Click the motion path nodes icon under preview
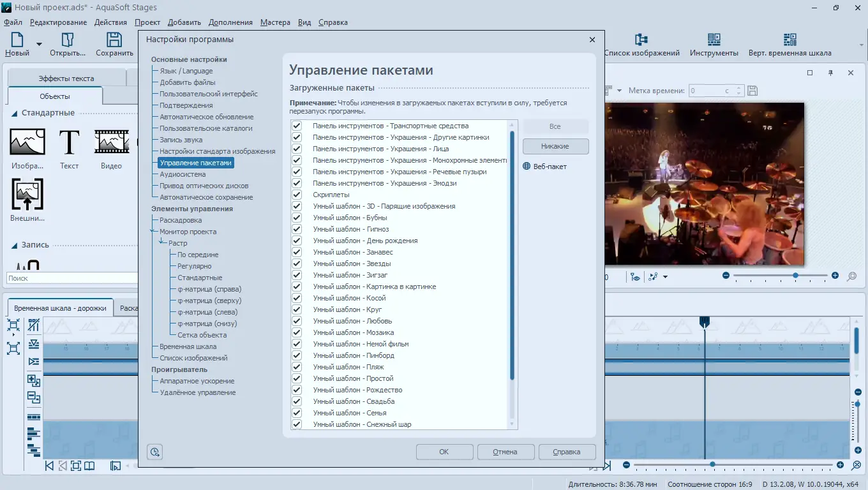The width and height of the screenshot is (868, 490). (653, 277)
